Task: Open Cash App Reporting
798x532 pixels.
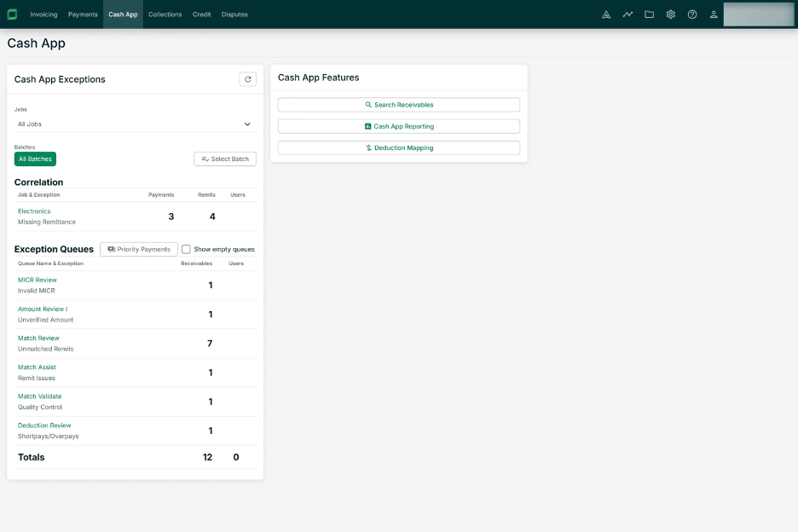Action: (399, 126)
